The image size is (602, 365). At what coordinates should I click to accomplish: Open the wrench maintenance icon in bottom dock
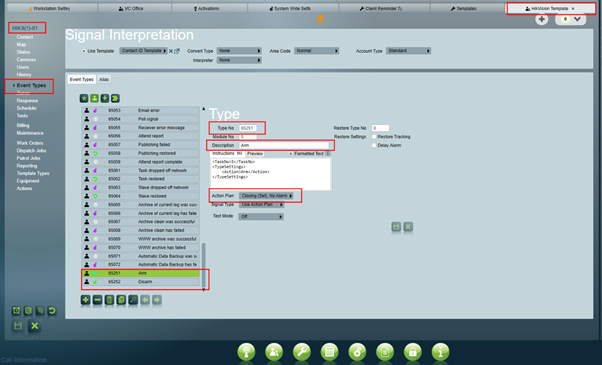click(x=302, y=352)
